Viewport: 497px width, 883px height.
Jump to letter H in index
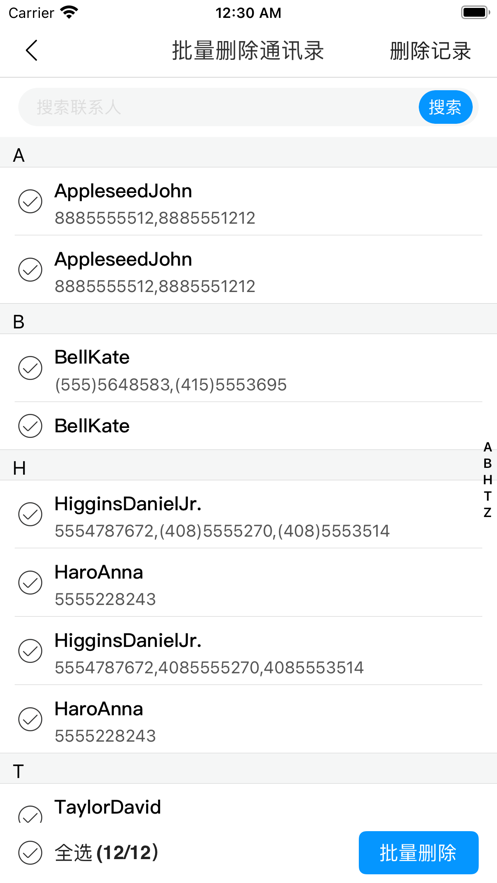[487, 480]
